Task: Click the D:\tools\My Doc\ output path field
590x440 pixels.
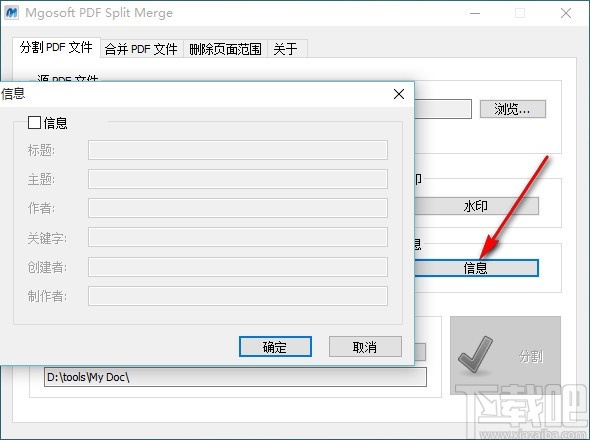Action: tap(235, 377)
